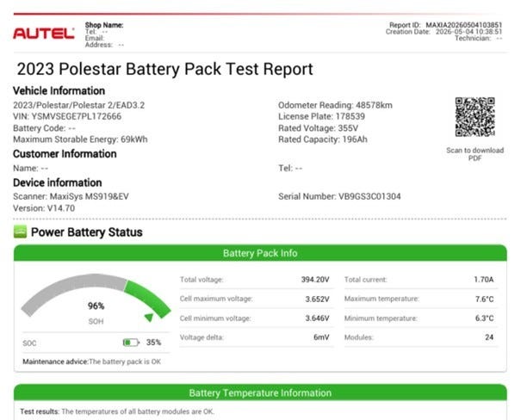Click the green Power Battery Status icon
Image resolution: width=521 pixels, height=420 pixels.
(20, 232)
